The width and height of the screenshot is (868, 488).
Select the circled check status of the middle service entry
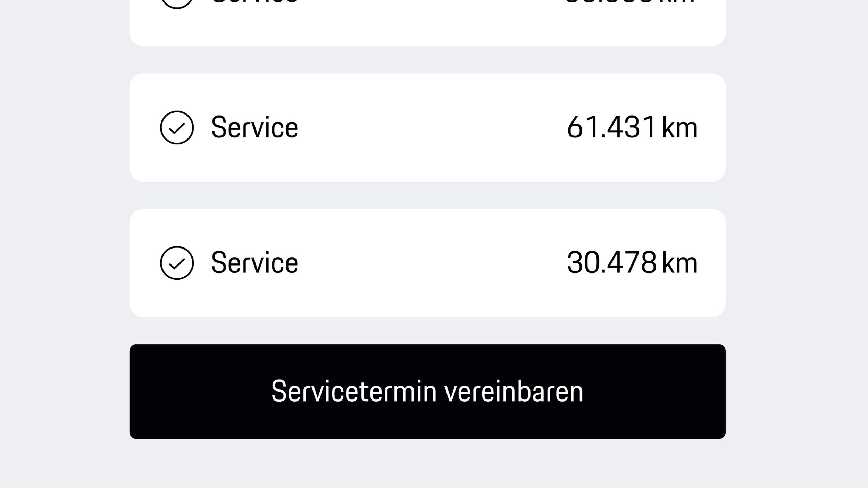177,127
